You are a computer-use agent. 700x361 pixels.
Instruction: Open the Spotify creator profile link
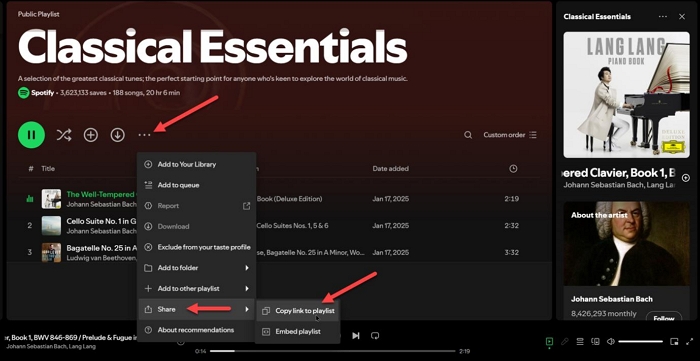click(42, 93)
